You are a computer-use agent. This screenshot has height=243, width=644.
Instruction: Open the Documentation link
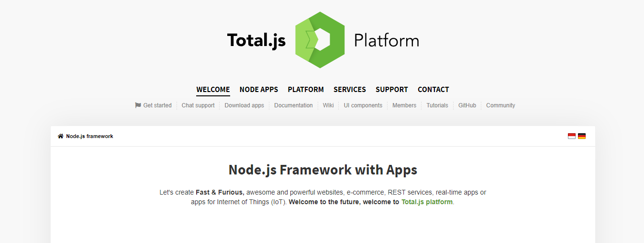293,105
